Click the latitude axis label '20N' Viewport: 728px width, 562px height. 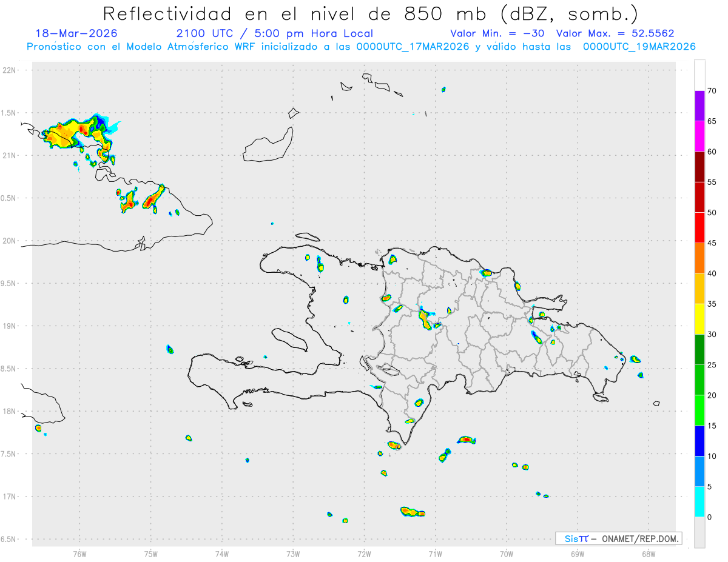pos(10,241)
